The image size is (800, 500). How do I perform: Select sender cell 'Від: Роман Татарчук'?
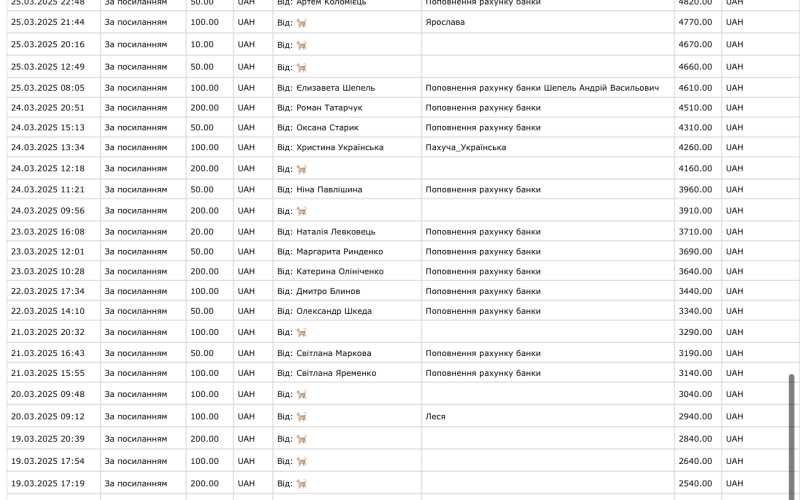(347, 108)
